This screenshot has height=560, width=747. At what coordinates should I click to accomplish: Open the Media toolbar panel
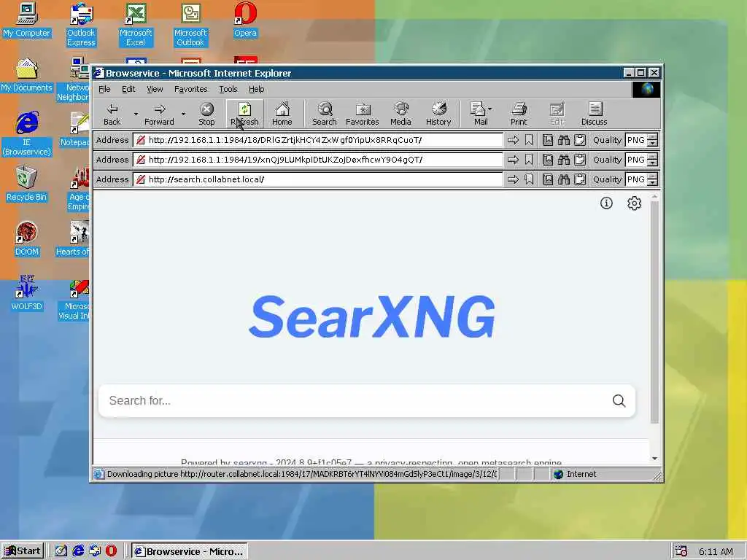400,114
